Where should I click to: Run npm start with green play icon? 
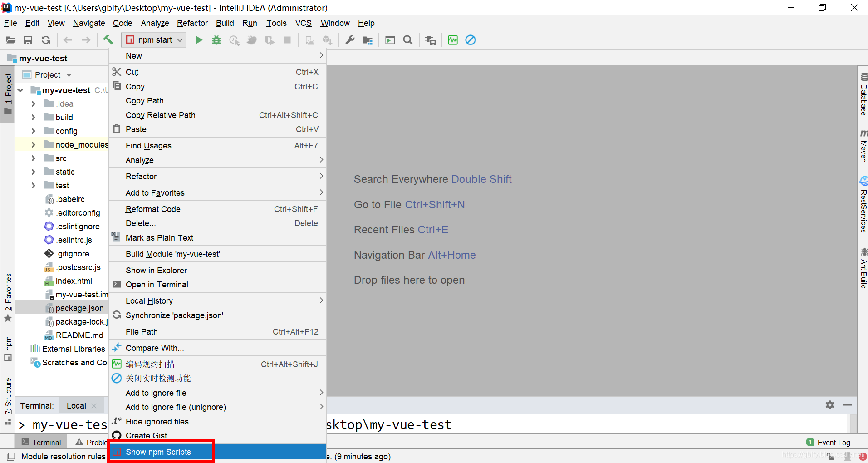click(199, 40)
